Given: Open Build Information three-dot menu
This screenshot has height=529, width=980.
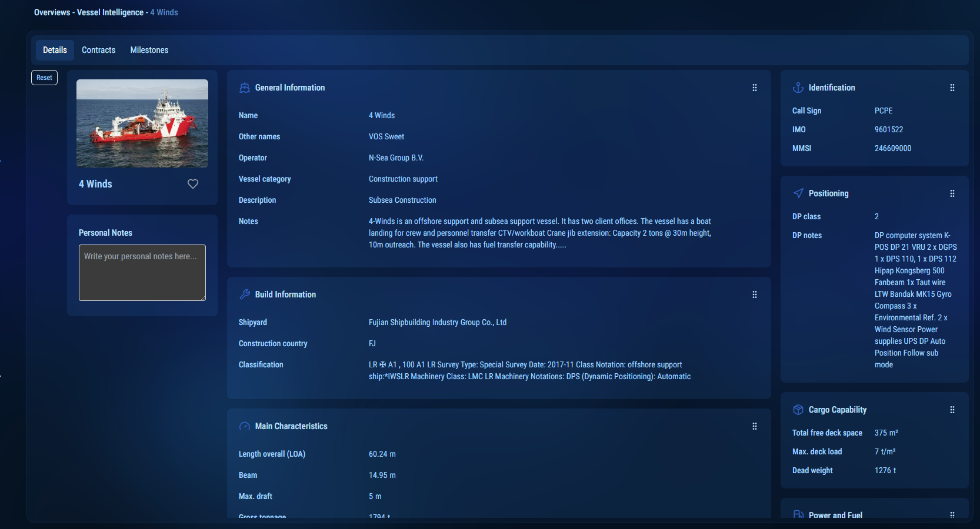Looking at the screenshot, I should pos(755,294).
